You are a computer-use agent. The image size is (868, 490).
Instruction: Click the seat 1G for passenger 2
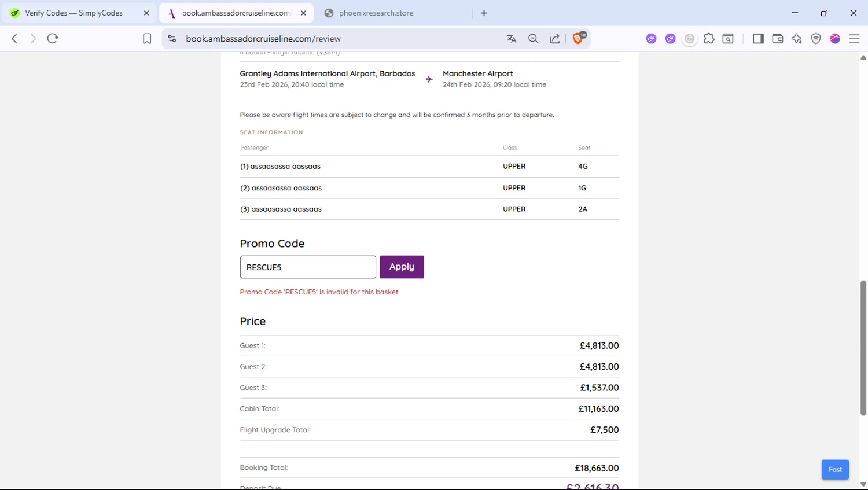point(582,188)
